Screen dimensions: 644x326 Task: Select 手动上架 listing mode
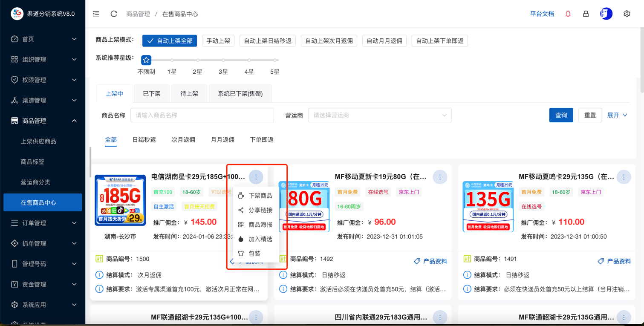pyautogui.click(x=218, y=41)
